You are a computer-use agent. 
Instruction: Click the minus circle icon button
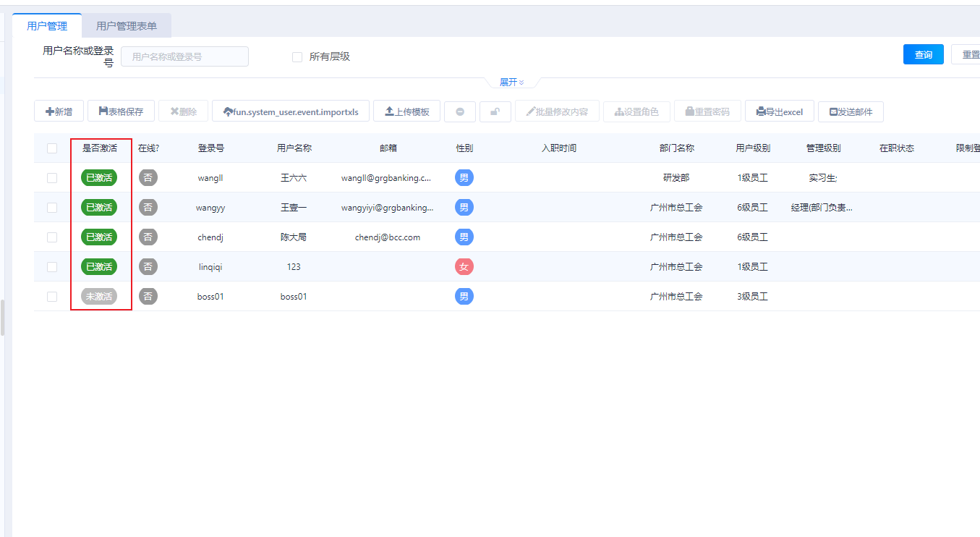tap(460, 111)
